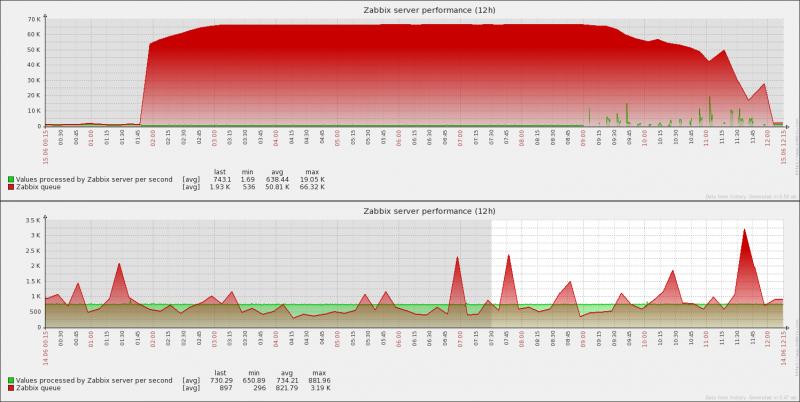Click the last value '743.1'
Image resolution: width=800 pixels, height=402 pixels.
pos(222,180)
